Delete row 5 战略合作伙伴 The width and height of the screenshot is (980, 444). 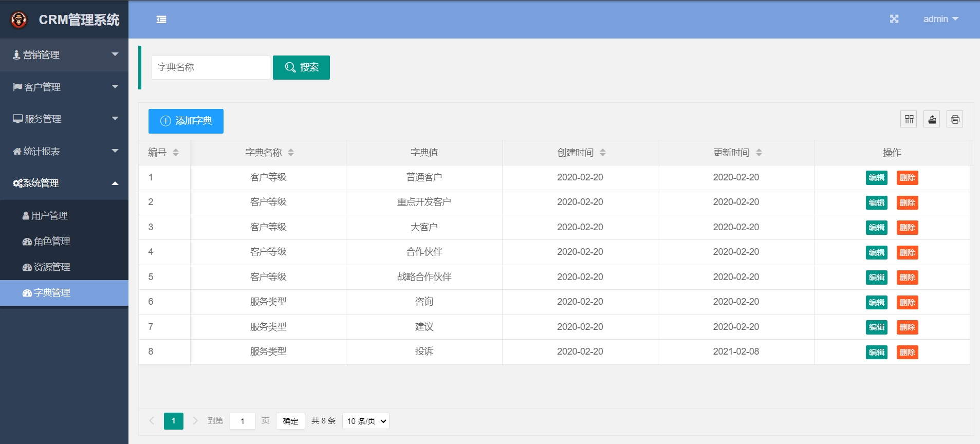point(908,277)
